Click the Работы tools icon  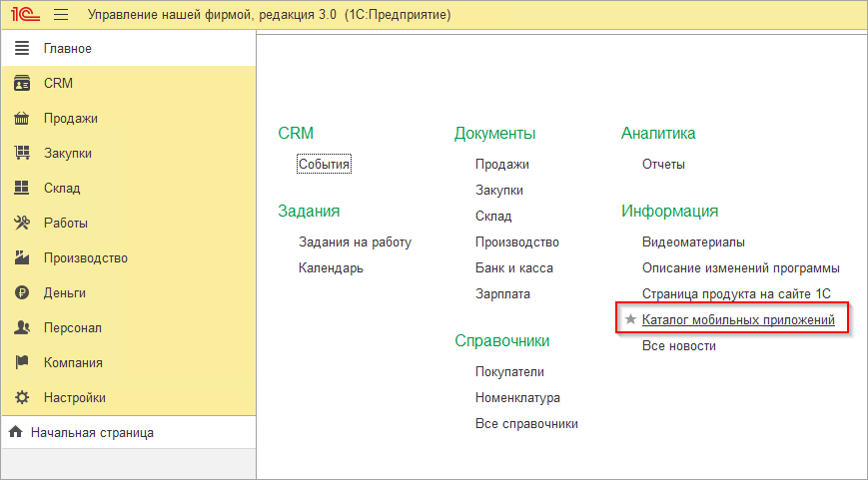click(x=22, y=223)
